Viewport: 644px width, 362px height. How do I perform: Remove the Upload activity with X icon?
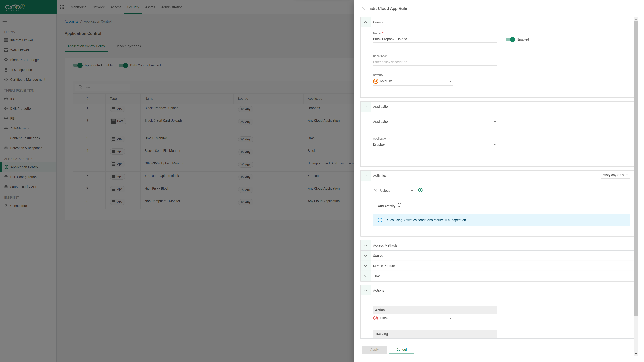coord(375,190)
